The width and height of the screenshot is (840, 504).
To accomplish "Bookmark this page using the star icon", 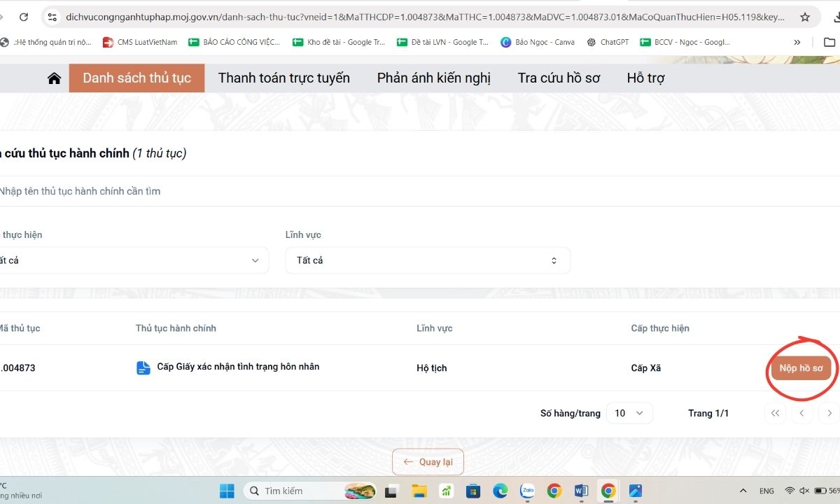I will (x=805, y=17).
